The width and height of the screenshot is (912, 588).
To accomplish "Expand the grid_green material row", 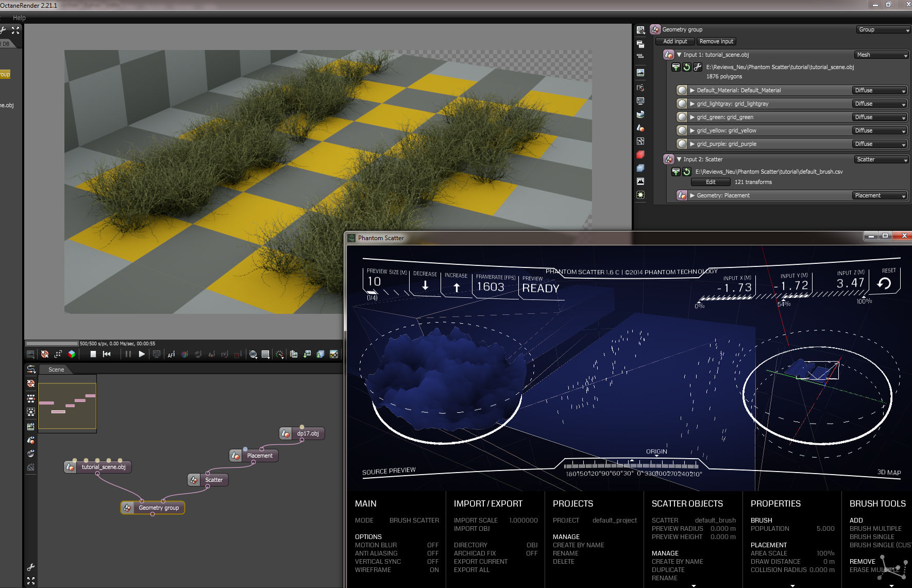I will click(x=693, y=117).
